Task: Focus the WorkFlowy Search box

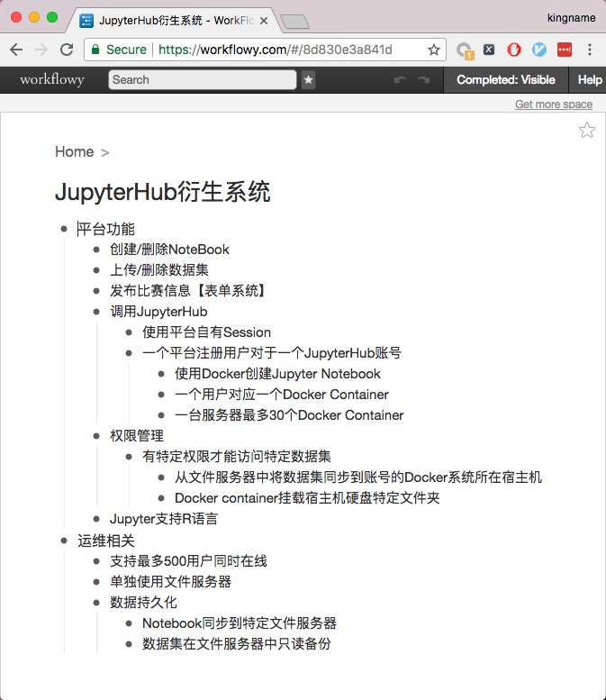Action: (x=202, y=80)
